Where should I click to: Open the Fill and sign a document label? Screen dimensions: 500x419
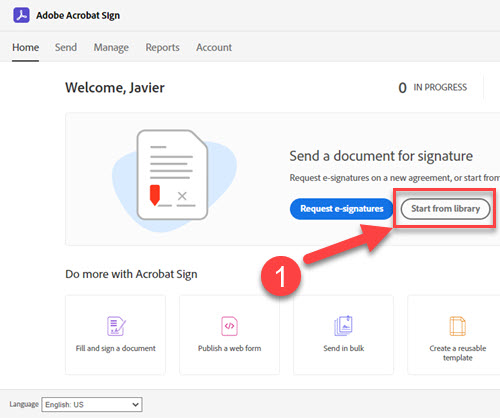[x=116, y=348]
